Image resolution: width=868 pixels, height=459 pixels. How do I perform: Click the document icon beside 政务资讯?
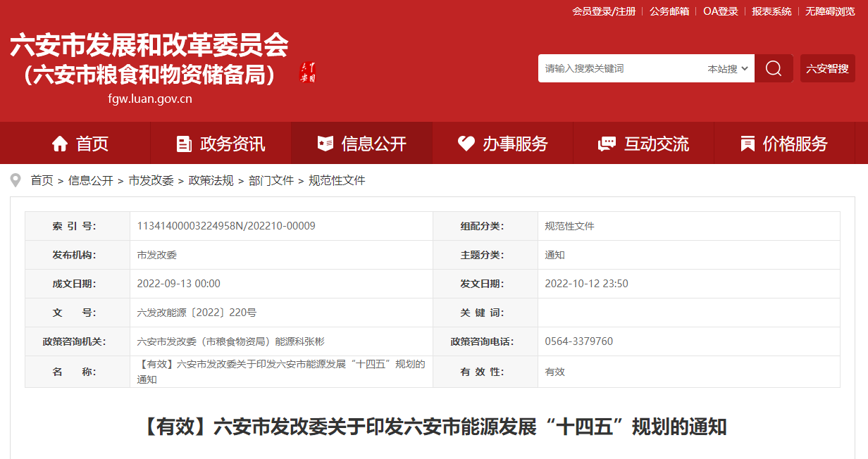185,143
